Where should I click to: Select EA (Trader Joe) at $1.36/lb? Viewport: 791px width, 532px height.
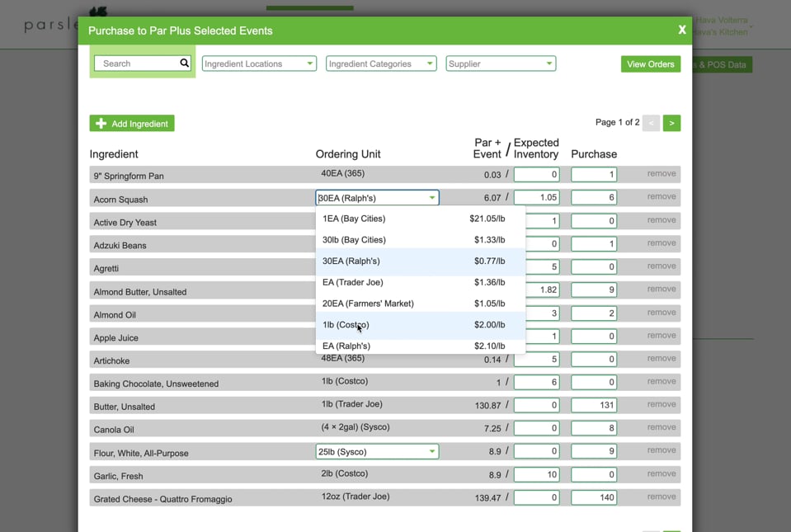[x=363, y=281]
